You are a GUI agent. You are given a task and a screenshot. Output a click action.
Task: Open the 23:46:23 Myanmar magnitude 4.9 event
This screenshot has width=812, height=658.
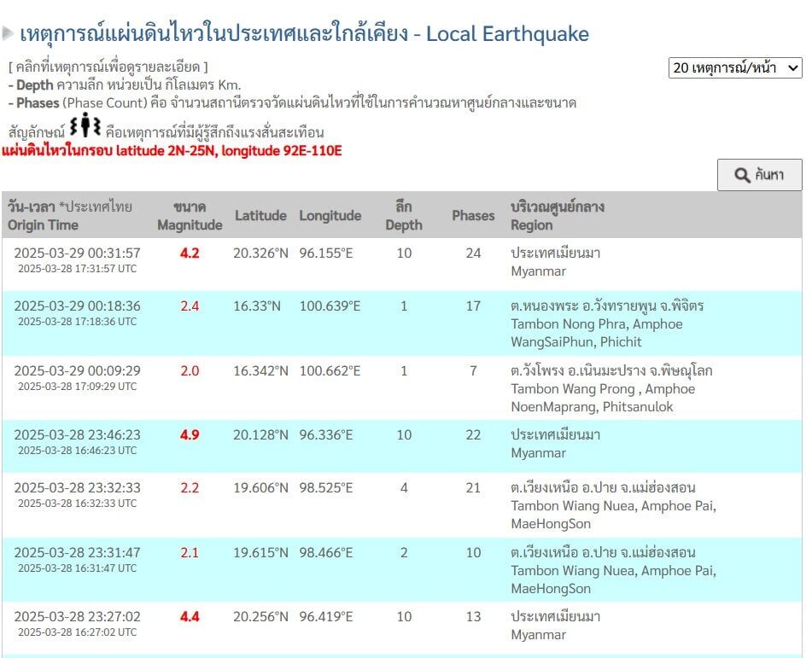point(402,445)
